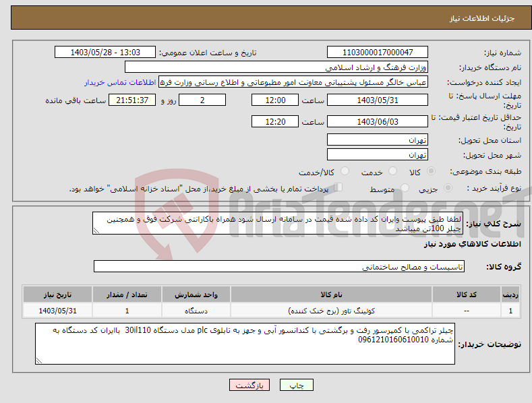This screenshot has height=403, width=532.
Task: Click the row number cell in ردیف column
Action: 510,311
